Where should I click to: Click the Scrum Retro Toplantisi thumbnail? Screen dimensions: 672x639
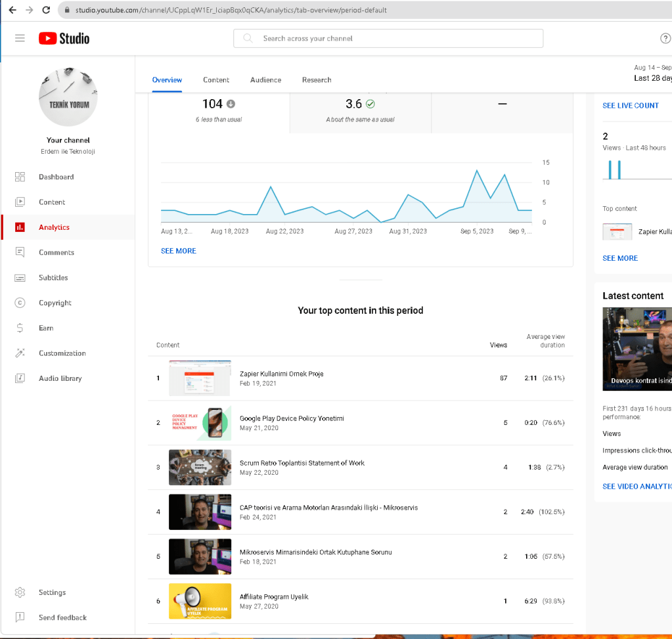(200, 467)
